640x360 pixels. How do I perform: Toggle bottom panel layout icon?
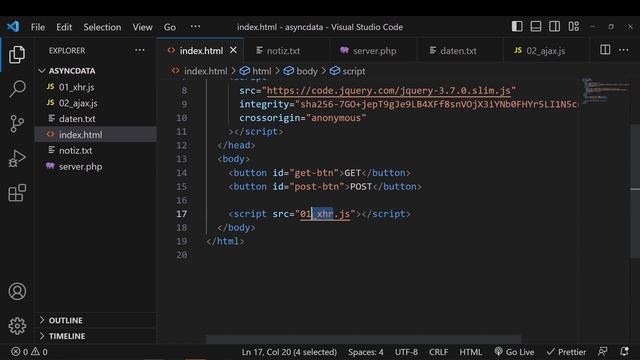pos(536,27)
